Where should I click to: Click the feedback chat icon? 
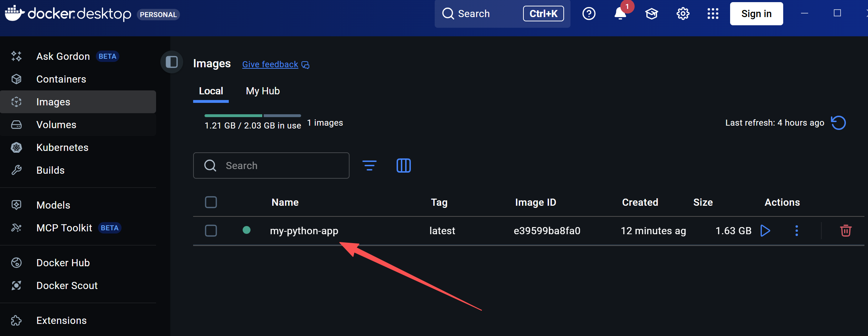point(305,65)
